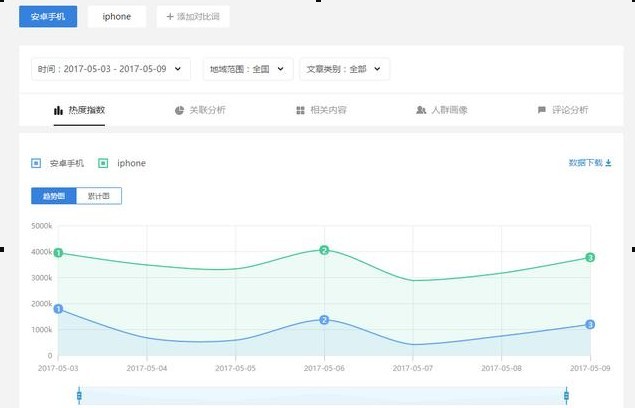Click blue marker 1 on 安卓手机 line
The width and height of the screenshot is (635, 408).
58,309
